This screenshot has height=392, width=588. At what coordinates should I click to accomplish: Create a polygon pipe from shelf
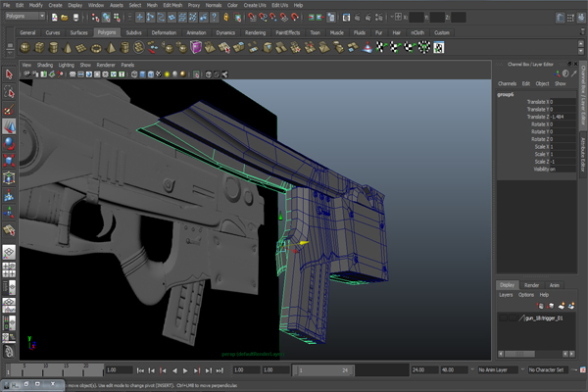click(124, 48)
